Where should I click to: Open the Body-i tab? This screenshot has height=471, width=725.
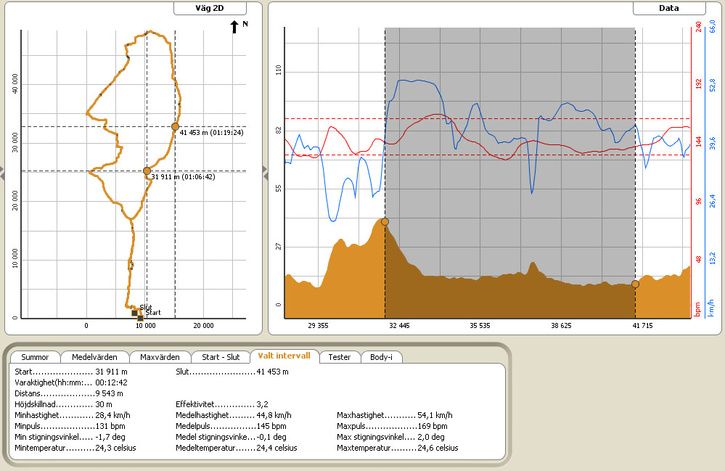tap(381, 357)
